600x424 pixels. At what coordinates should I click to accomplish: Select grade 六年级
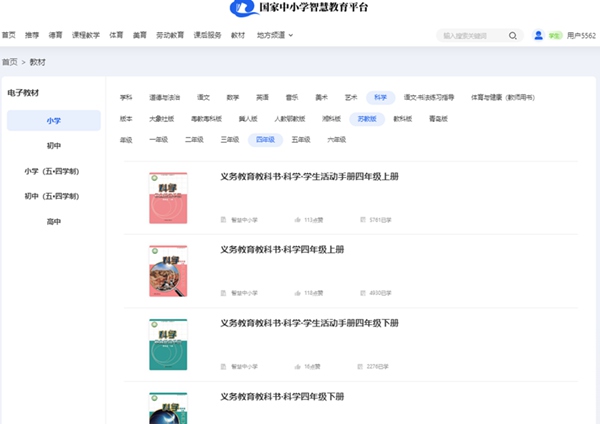pyautogui.click(x=337, y=140)
